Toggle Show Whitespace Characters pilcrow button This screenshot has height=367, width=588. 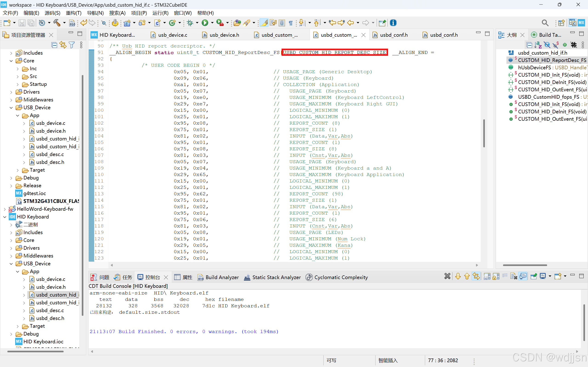pyautogui.click(x=291, y=23)
